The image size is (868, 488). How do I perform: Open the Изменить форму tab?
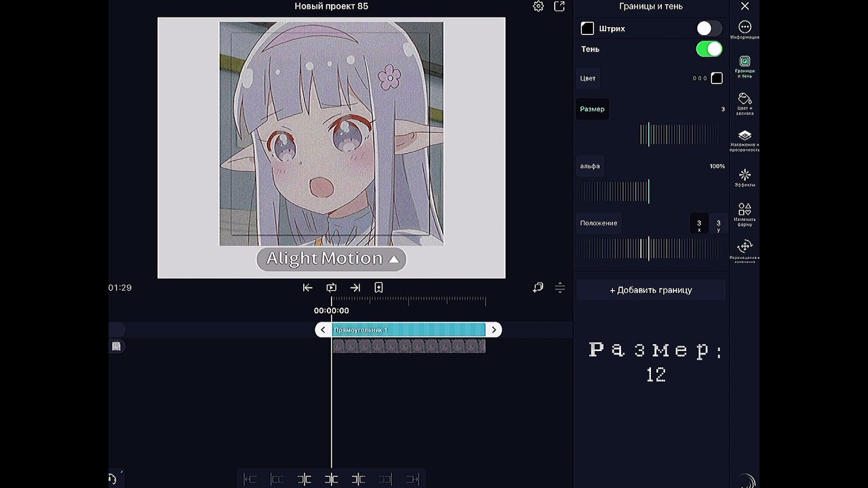pos(745,215)
